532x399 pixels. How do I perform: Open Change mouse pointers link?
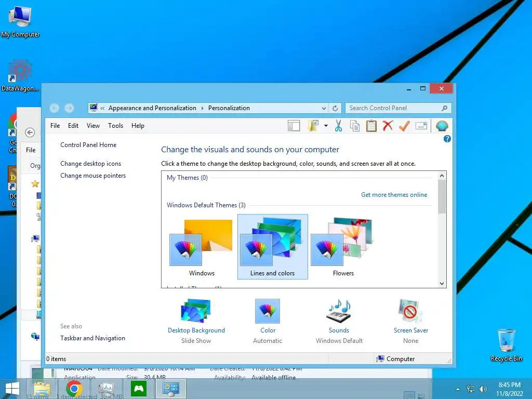tap(93, 176)
